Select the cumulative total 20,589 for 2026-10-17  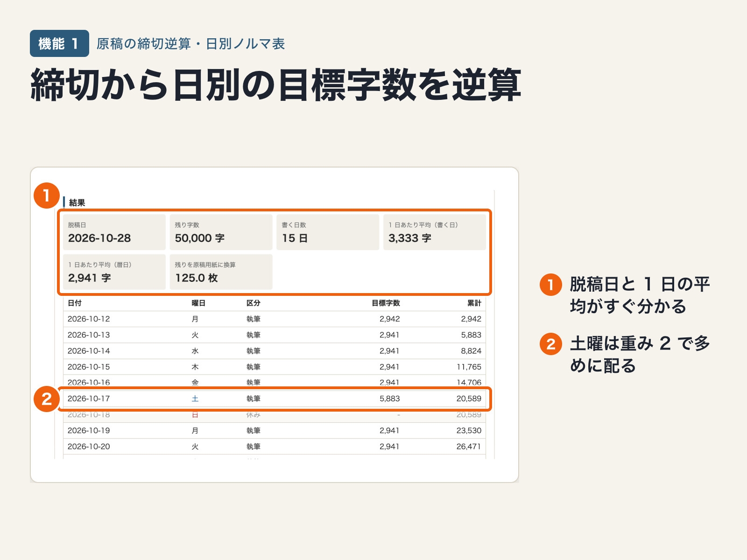(469, 399)
